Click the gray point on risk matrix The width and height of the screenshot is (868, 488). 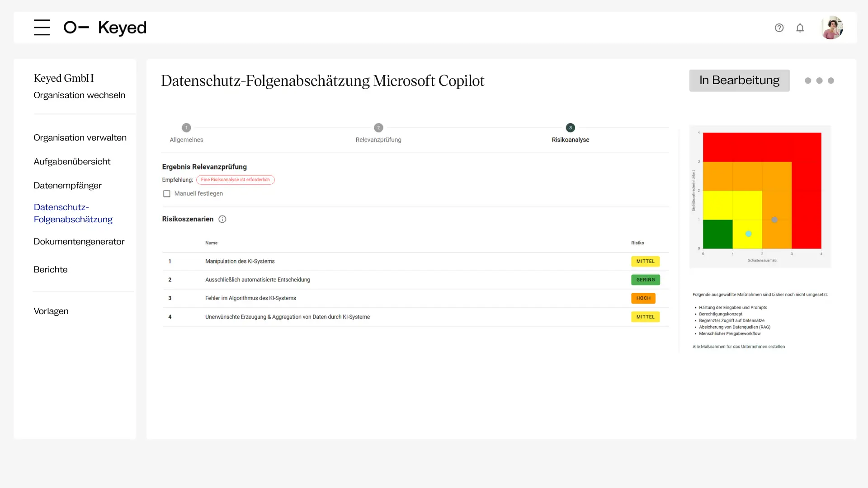tap(774, 220)
